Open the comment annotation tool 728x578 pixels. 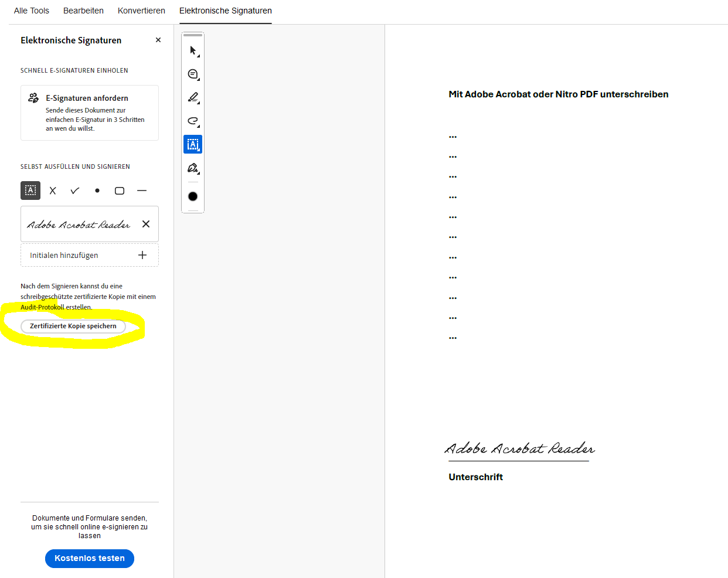click(x=193, y=74)
